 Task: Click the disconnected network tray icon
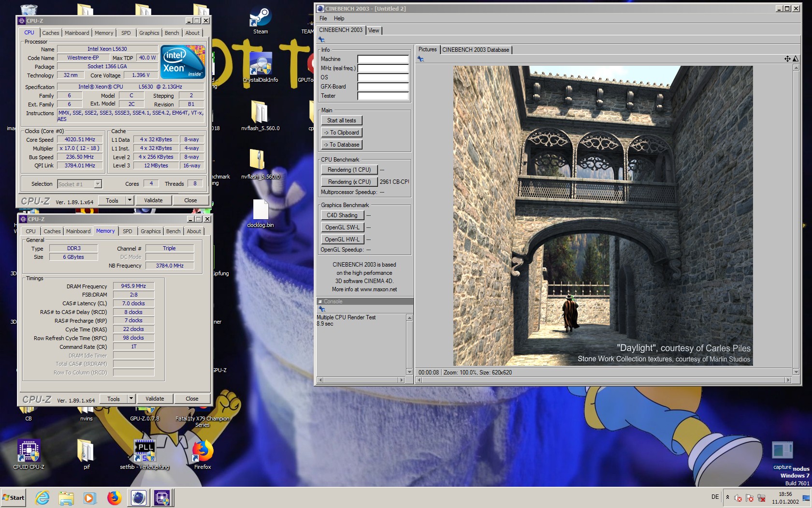click(761, 498)
